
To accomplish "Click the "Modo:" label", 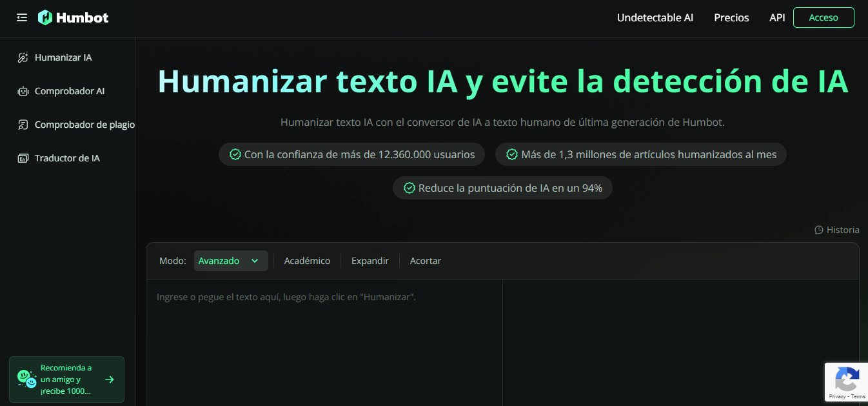I will click(173, 261).
